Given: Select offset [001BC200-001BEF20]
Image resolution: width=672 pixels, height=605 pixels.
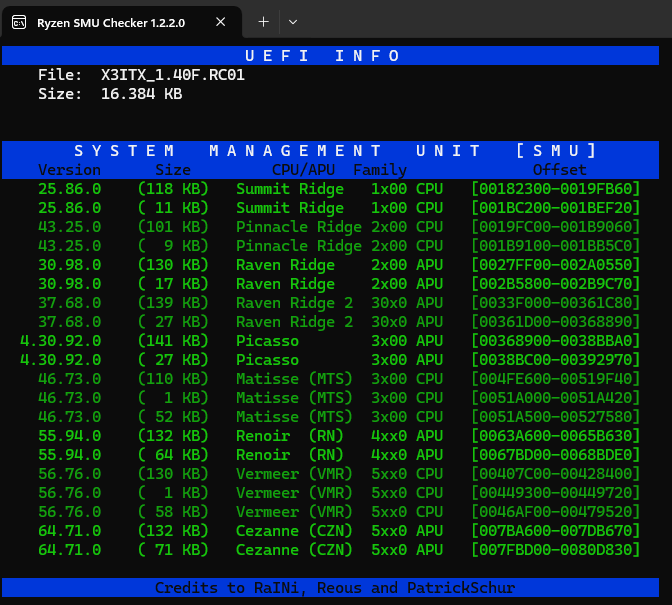Looking at the screenshot, I should tap(555, 208).
